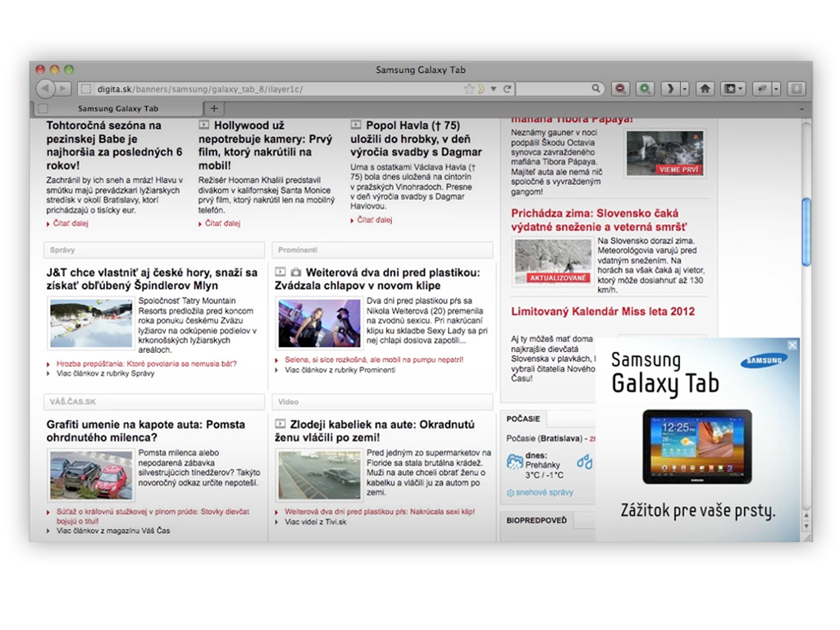Screen dimensions: 840x630
Task: Open Hrozba prepúšťania link
Action: point(146,363)
